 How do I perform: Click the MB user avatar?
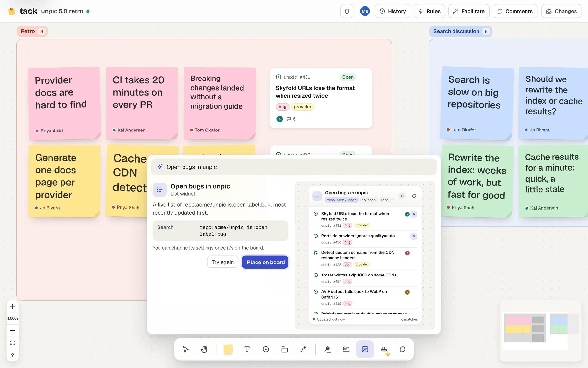click(x=365, y=11)
